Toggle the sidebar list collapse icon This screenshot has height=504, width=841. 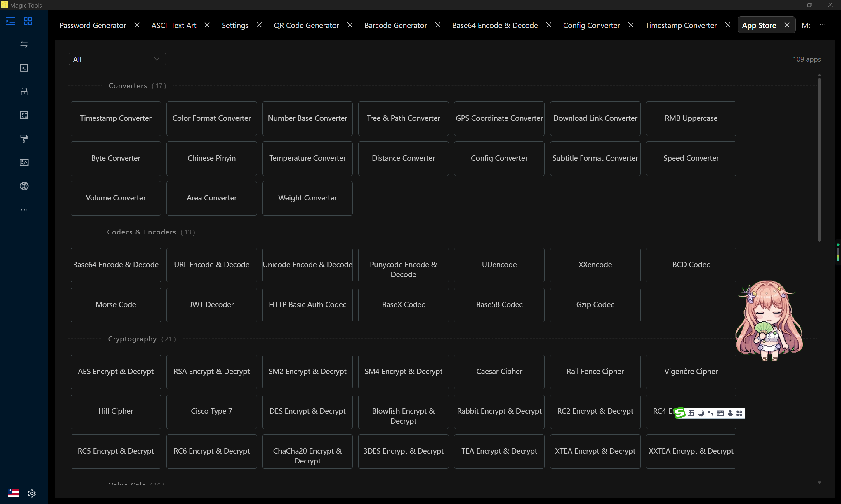point(11,21)
